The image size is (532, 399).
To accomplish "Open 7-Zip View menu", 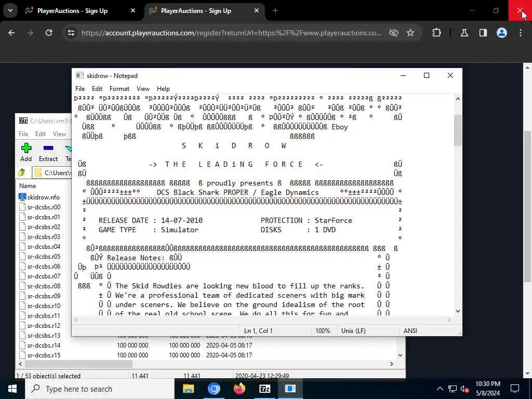I will click(x=59, y=134).
